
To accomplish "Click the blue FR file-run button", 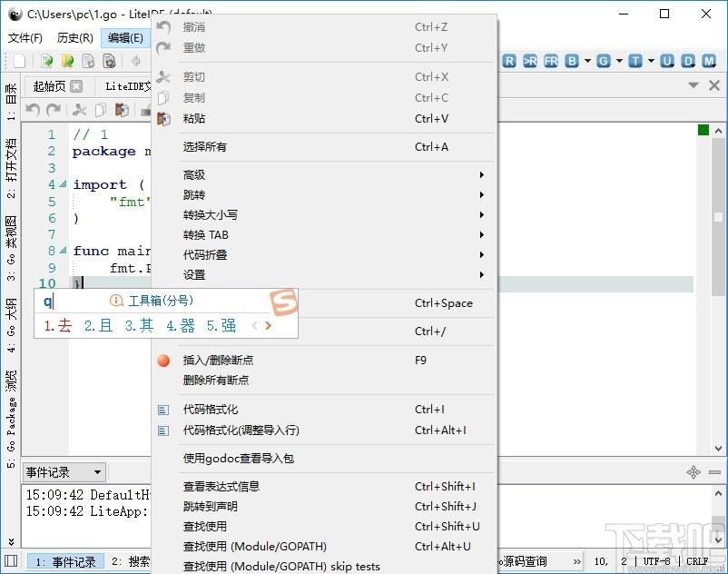I will (x=551, y=61).
